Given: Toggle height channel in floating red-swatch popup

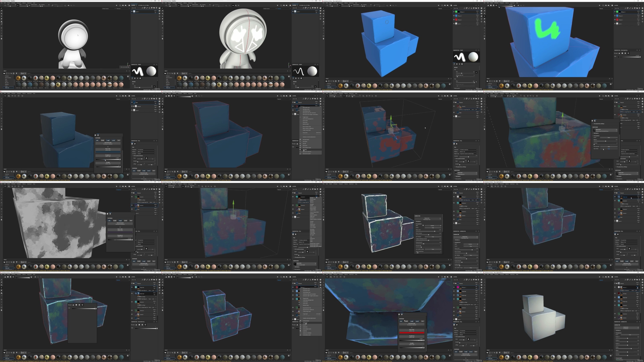Looking at the screenshot, I should pyautogui.click(x=407, y=321).
